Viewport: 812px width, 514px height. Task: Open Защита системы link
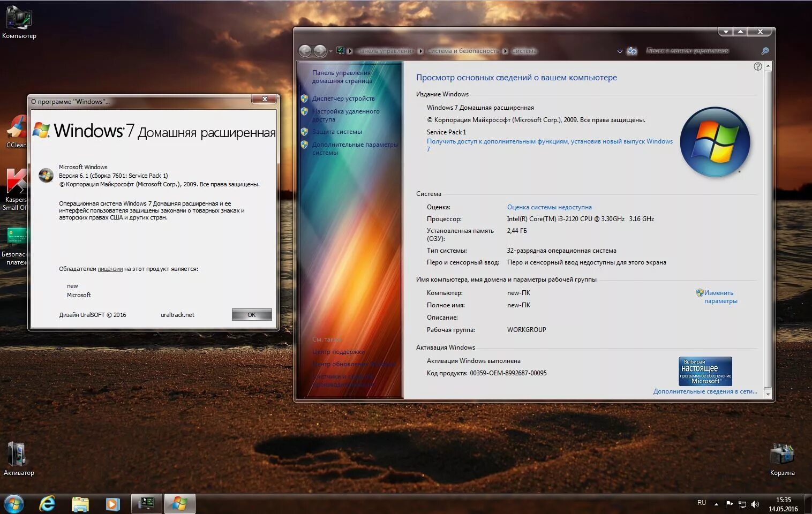[337, 132]
